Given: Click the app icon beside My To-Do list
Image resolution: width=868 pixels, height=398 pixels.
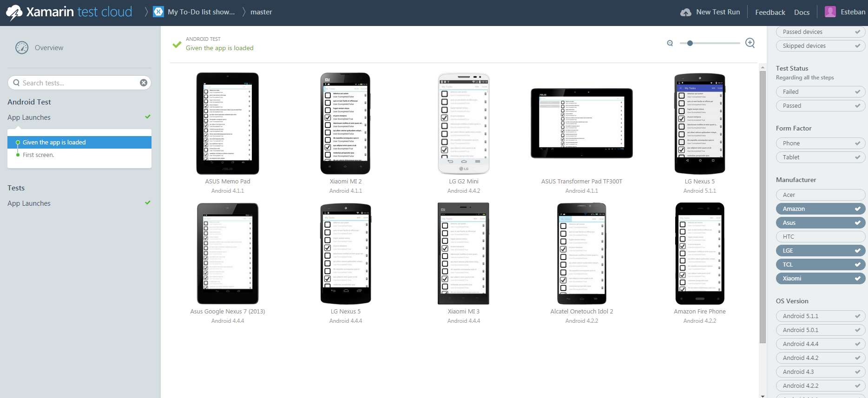Looking at the screenshot, I should [159, 12].
